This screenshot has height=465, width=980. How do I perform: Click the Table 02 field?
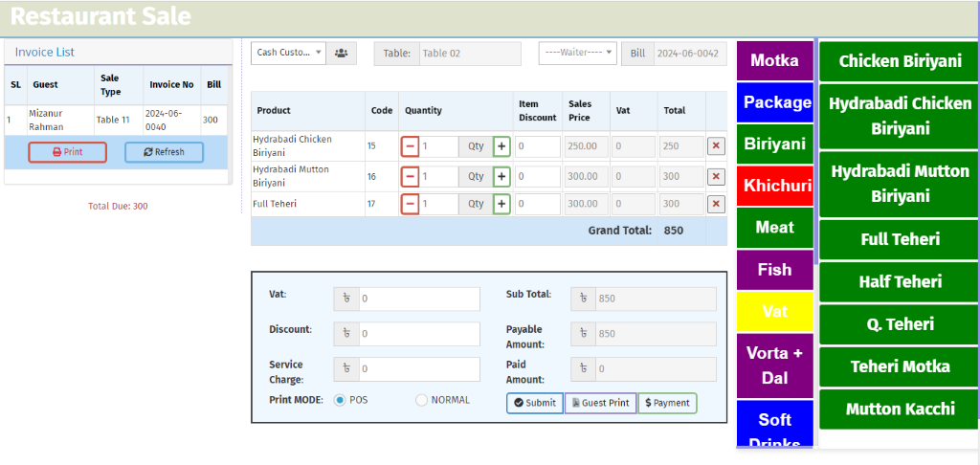tap(469, 54)
